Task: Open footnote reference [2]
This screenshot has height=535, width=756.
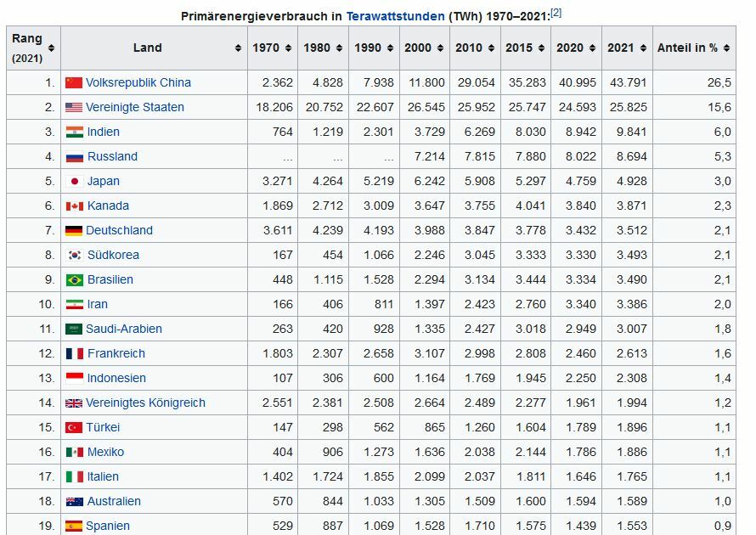Action: click(x=556, y=13)
